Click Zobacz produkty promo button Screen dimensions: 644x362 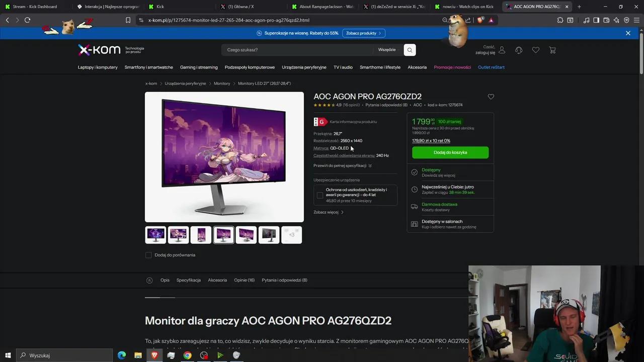pyautogui.click(x=364, y=33)
